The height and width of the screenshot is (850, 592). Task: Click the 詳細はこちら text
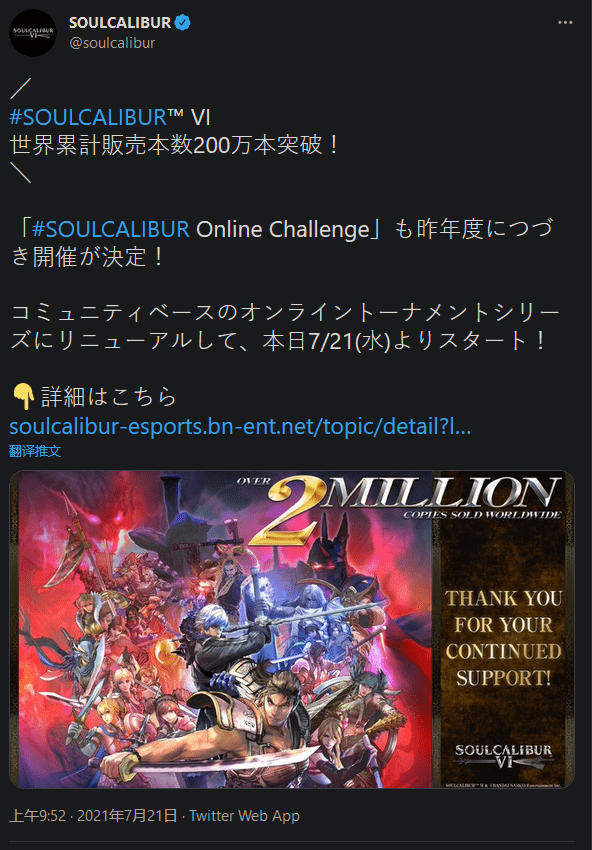pos(109,398)
